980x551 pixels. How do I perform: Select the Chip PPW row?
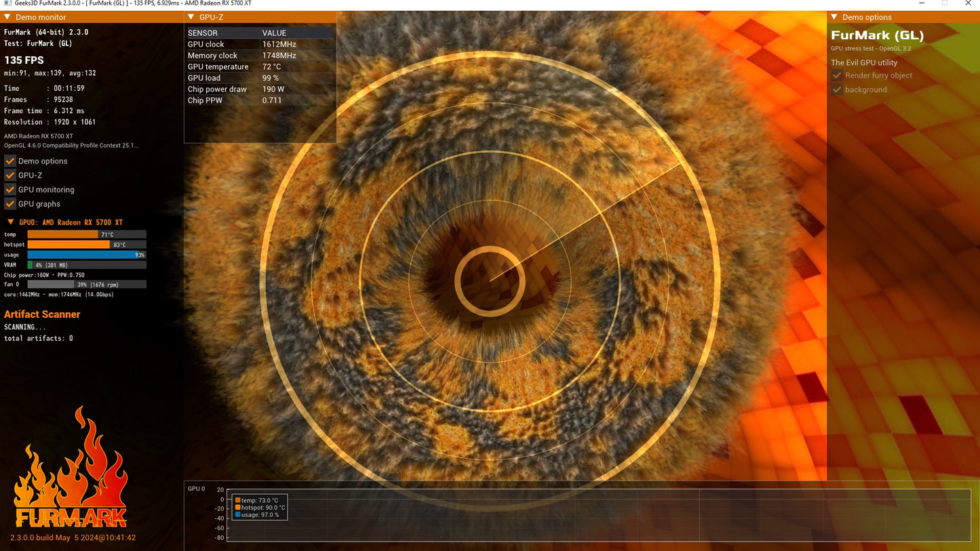(260, 100)
